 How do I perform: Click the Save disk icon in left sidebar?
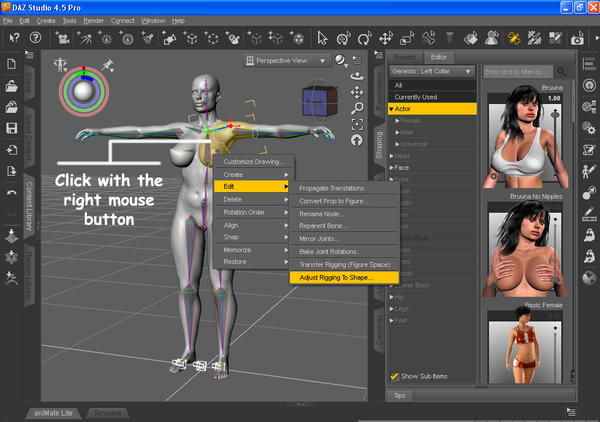tap(11, 128)
